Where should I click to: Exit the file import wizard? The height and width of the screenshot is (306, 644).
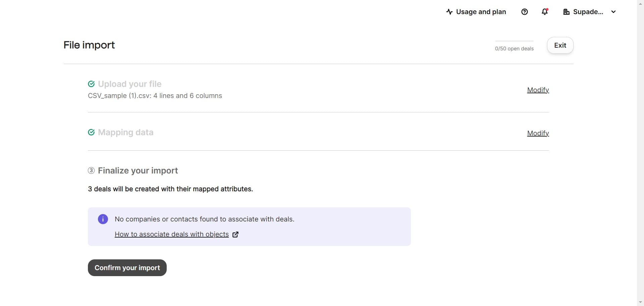click(560, 45)
